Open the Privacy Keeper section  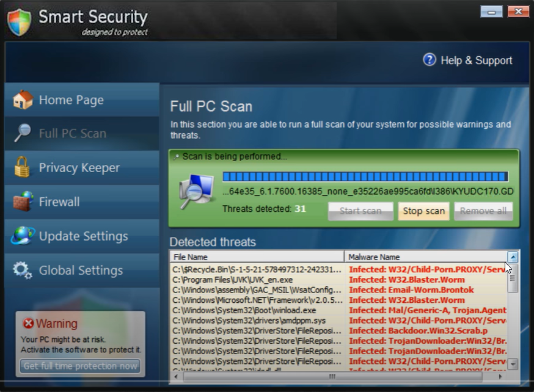pyautogui.click(x=79, y=167)
